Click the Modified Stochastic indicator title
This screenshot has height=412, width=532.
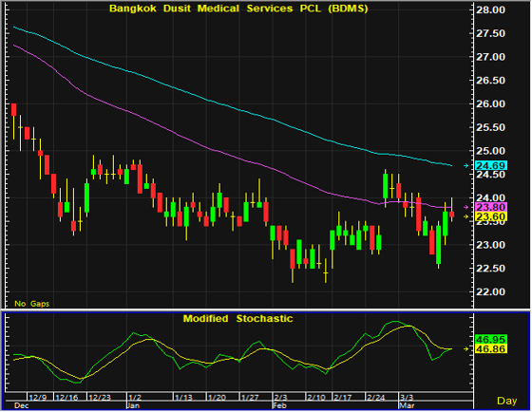[x=237, y=319]
